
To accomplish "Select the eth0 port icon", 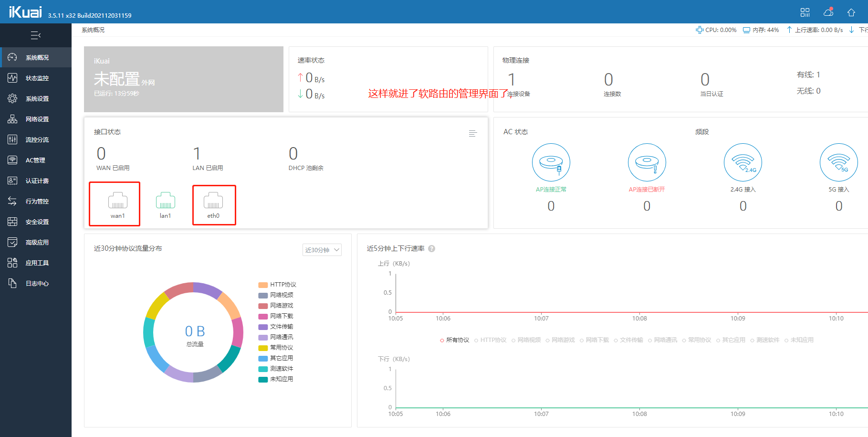I will (213, 200).
